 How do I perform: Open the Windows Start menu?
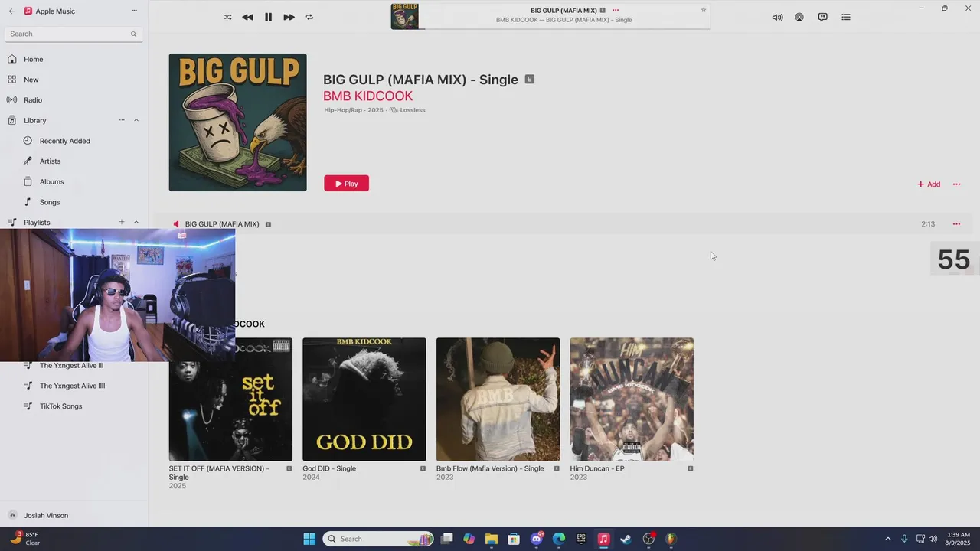[309, 539]
